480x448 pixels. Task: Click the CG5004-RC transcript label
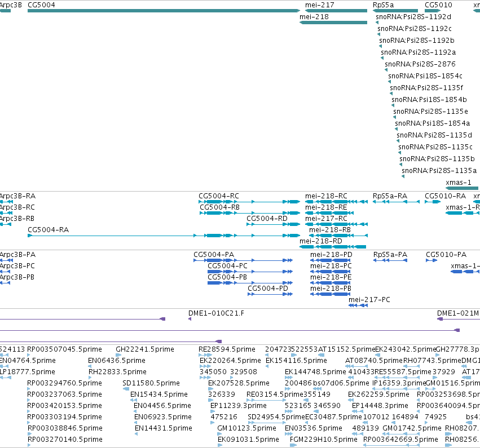(219, 196)
